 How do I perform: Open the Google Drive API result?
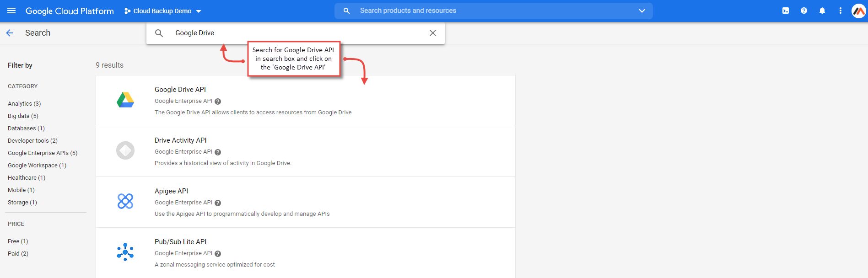tap(306, 101)
